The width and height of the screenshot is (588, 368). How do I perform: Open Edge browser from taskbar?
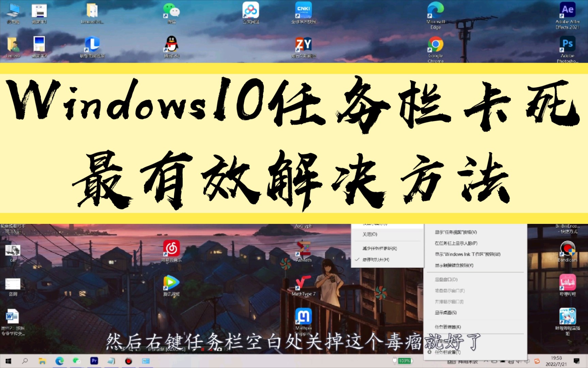[60, 361]
